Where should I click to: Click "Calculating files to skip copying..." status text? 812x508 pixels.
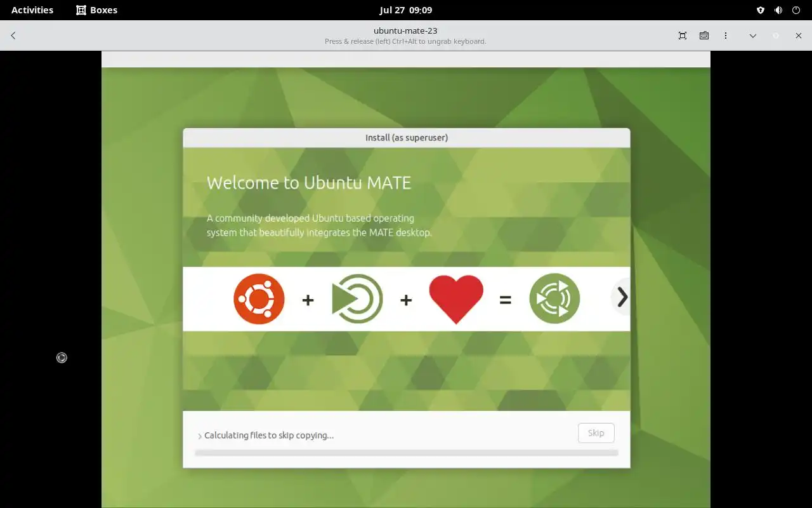(x=269, y=436)
